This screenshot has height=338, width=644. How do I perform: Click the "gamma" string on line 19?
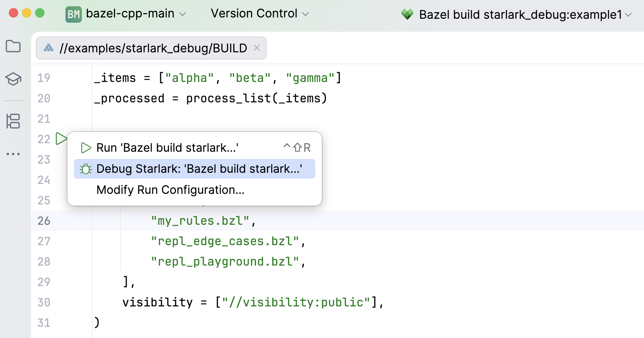[x=310, y=78]
